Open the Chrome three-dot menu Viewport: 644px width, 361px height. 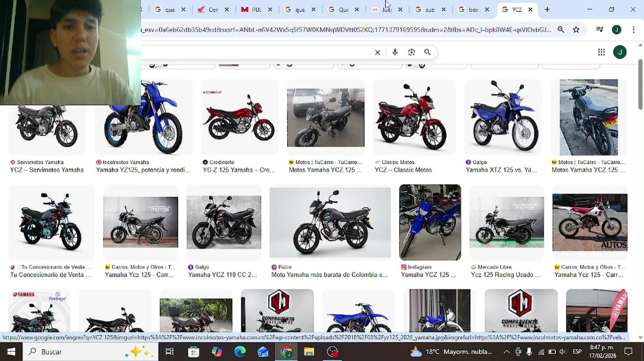(633, 30)
